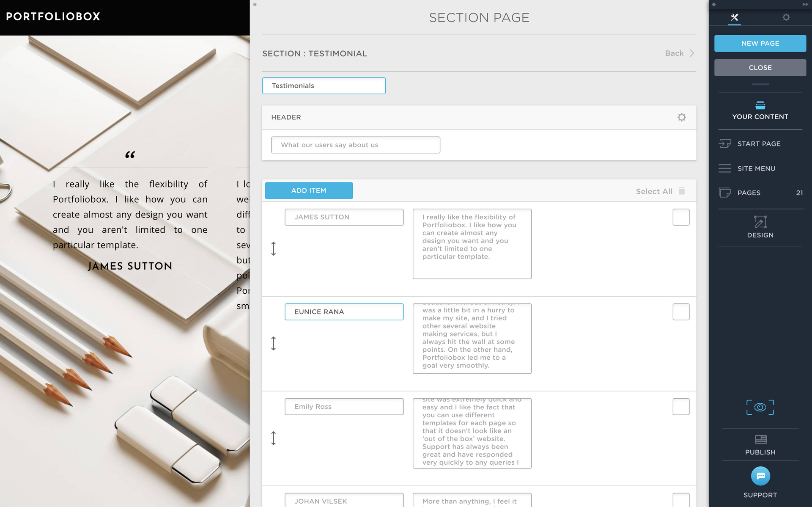Edit the header text 'What our users say about us'
The image size is (812, 507).
click(355, 145)
